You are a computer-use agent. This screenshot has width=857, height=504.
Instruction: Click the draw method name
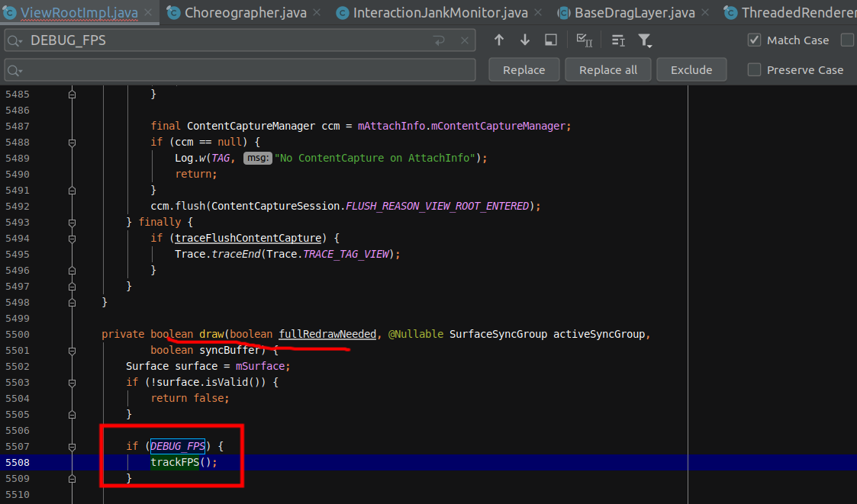(211, 334)
